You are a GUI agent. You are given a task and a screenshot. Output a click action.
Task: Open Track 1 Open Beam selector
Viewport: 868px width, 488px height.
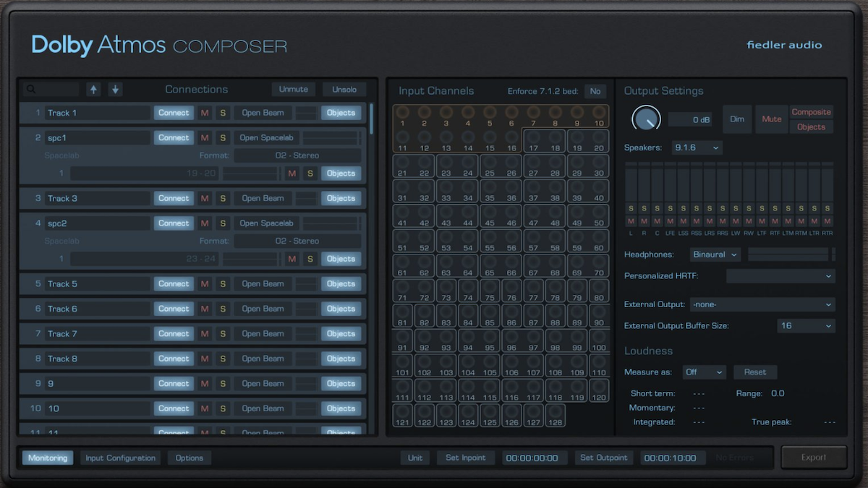coord(263,113)
